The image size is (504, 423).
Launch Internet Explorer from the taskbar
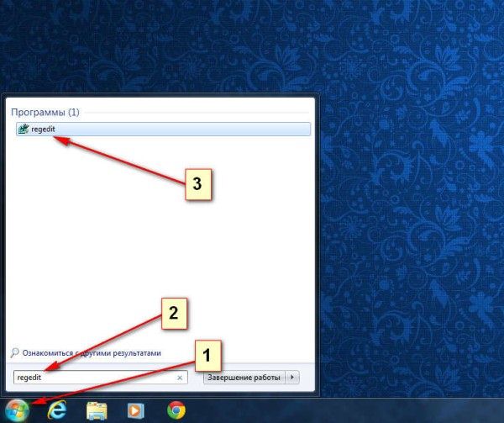57,410
